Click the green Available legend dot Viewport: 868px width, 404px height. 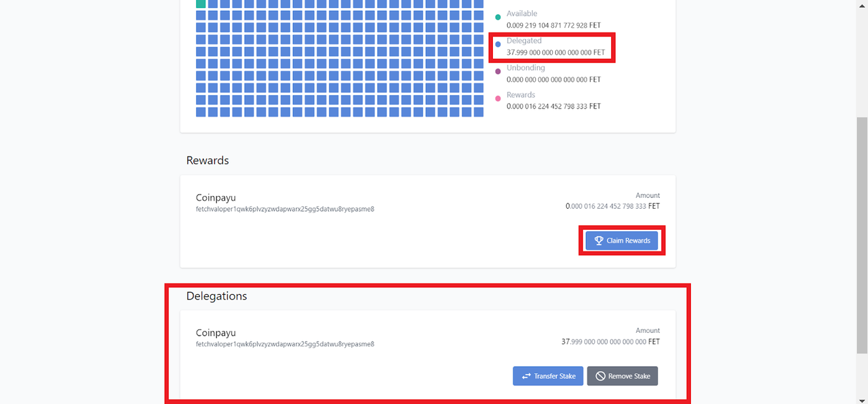498,17
